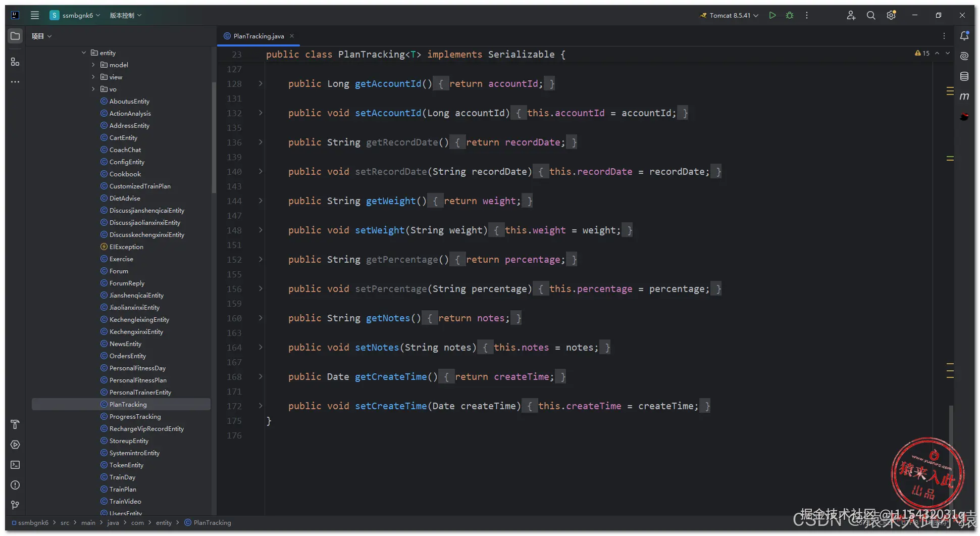Open EIException class in tree
Screen dimensions: 980x536
[x=126, y=247]
